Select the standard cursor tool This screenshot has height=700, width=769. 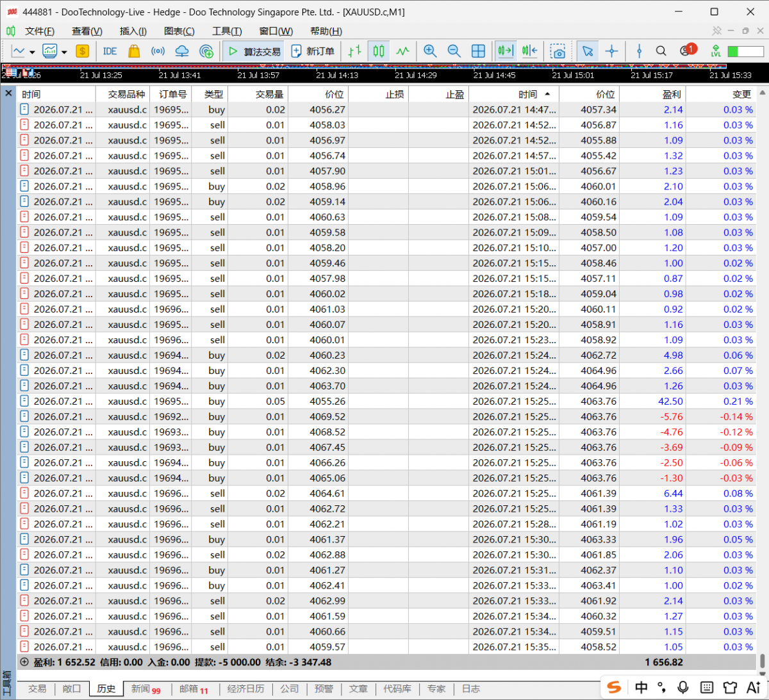click(588, 51)
